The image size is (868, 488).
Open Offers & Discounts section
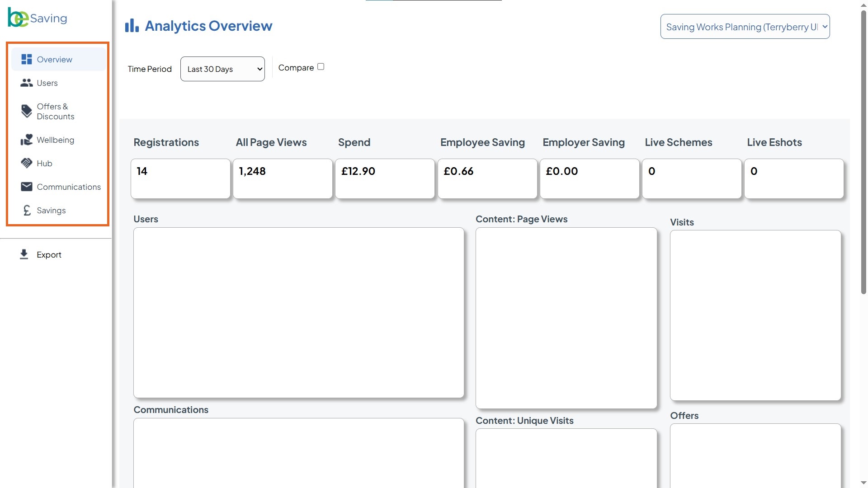pos(59,111)
